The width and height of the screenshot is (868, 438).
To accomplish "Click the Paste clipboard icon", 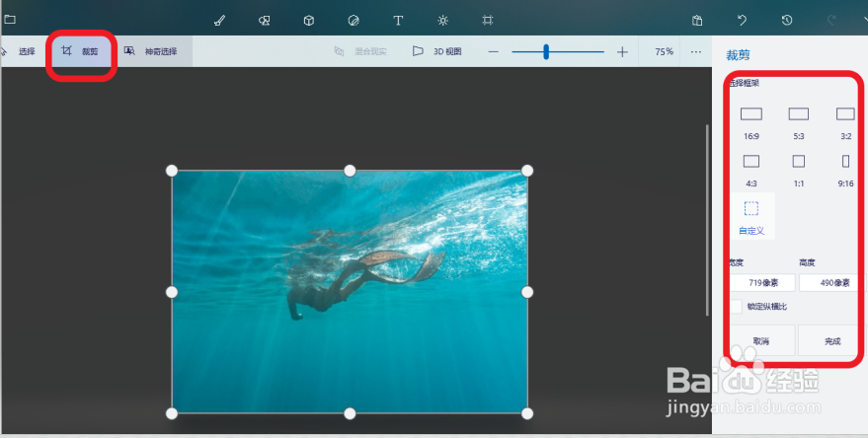I will pos(697,21).
